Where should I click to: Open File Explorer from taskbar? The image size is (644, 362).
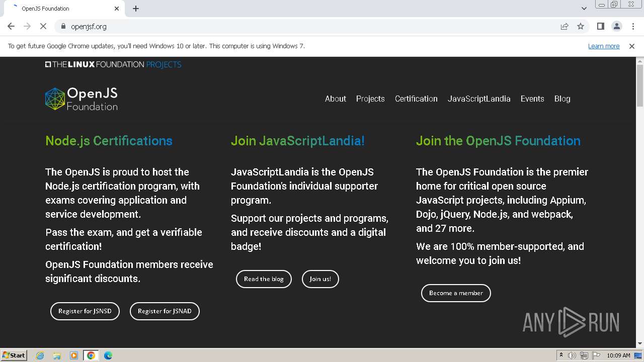[57, 355]
